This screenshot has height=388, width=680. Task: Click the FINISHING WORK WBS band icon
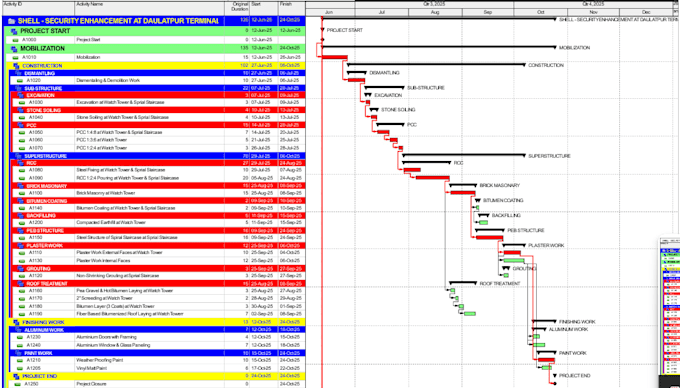[x=16, y=322]
